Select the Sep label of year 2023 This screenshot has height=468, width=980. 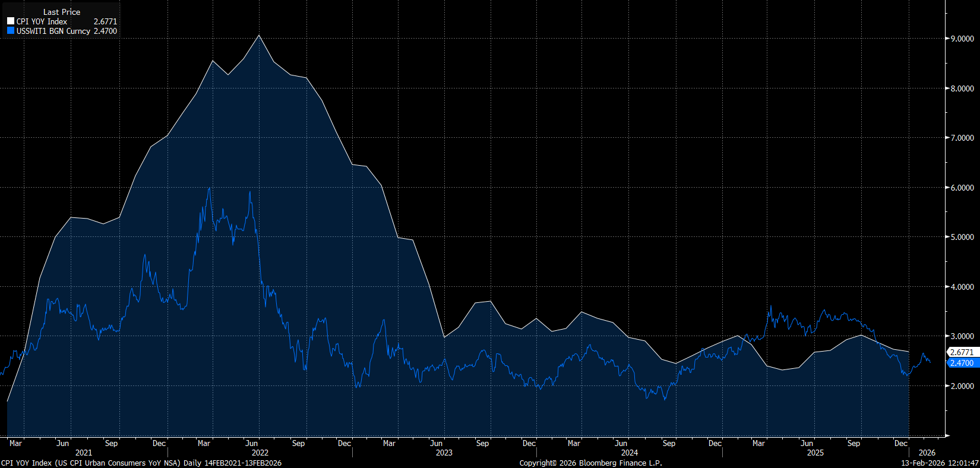(482, 443)
